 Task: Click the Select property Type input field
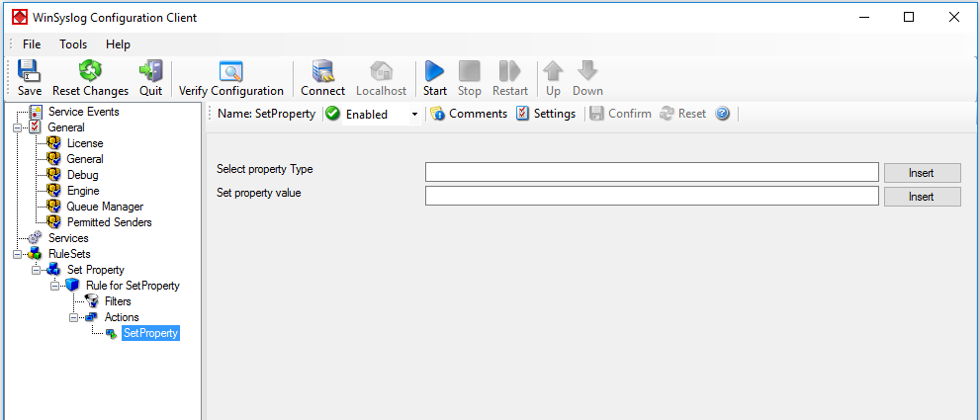(652, 173)
